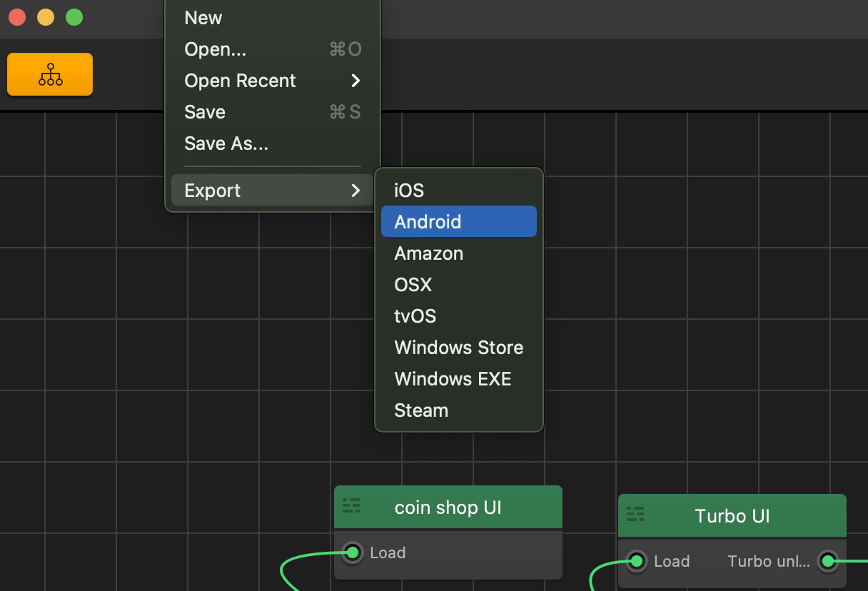Export to Android
The width and height of the screenshot is (868, 591).
pos(459,222)
